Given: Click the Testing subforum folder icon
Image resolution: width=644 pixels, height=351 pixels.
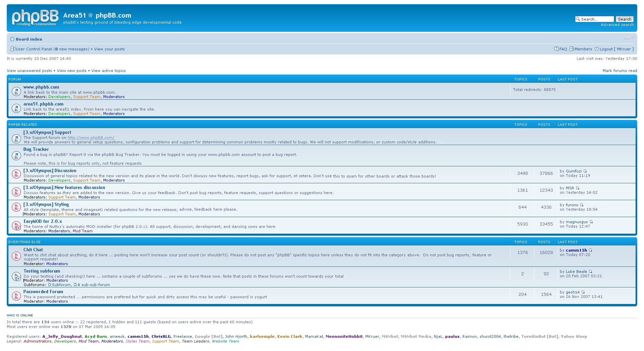Looking at the screenshot, I should 16,277.
